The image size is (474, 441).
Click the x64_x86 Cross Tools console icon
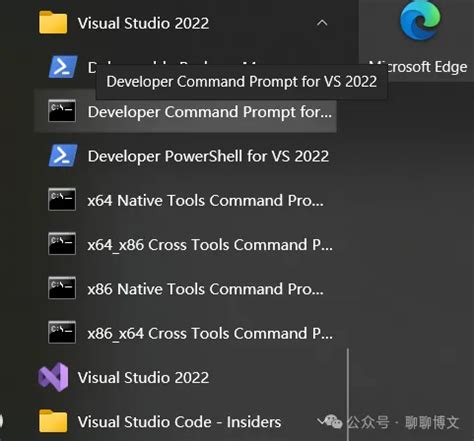click(x=62, y=244)
